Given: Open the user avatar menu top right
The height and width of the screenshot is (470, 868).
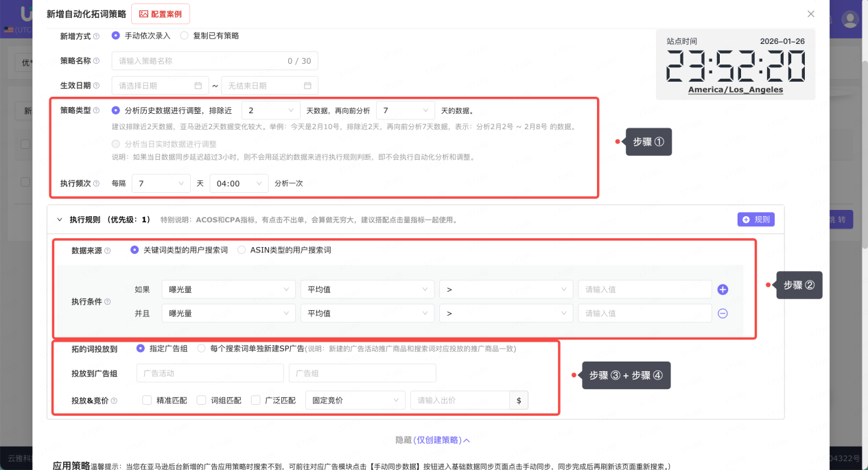Looking at the screenshot, I should [849, 19].
